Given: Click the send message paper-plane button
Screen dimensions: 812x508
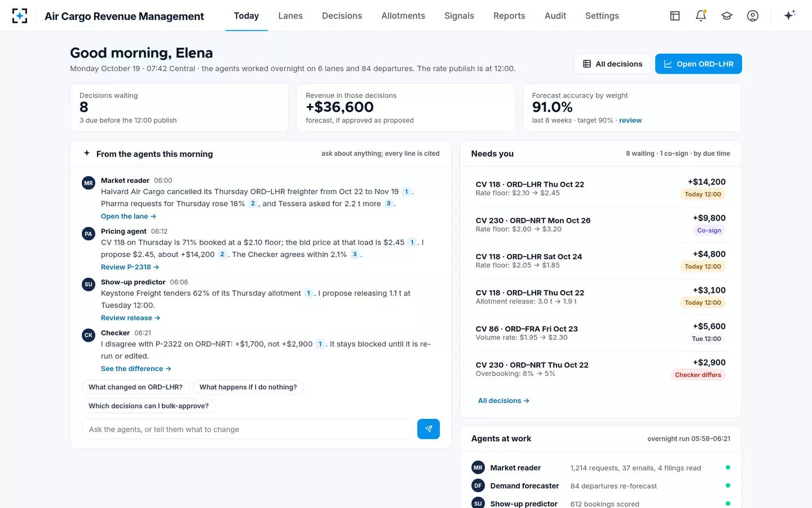Looking at the screenshot, I should [x=429, y=429].
